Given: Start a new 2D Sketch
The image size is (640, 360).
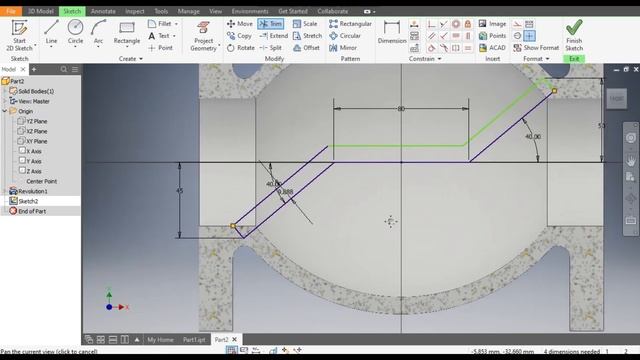Looking at the screenshot, I should point(19,36).
